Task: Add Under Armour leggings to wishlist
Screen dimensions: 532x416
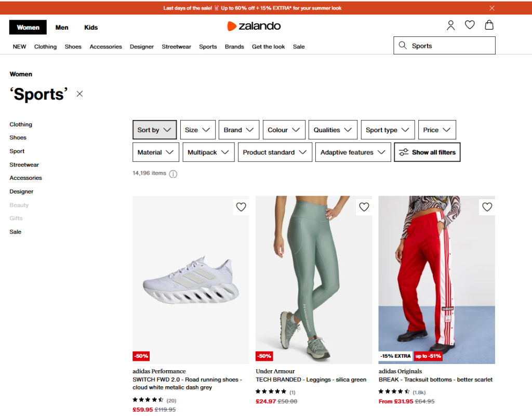Action: (364, 207)
